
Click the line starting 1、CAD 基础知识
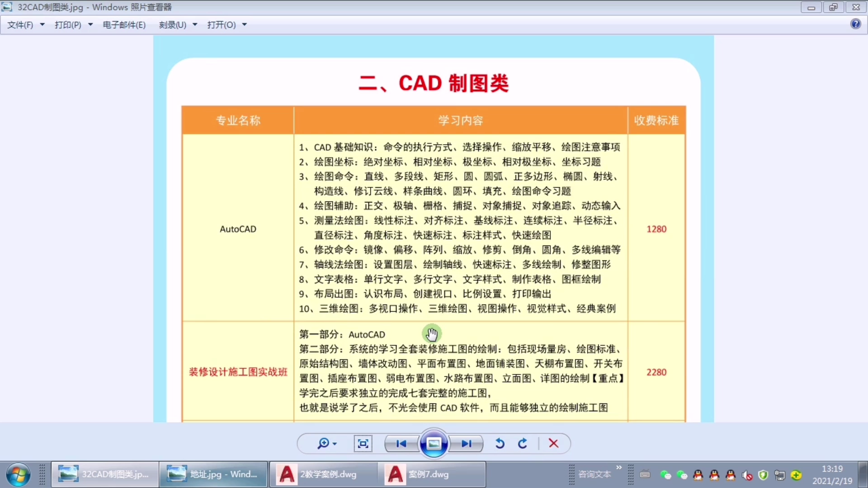[x=459, y=147]
